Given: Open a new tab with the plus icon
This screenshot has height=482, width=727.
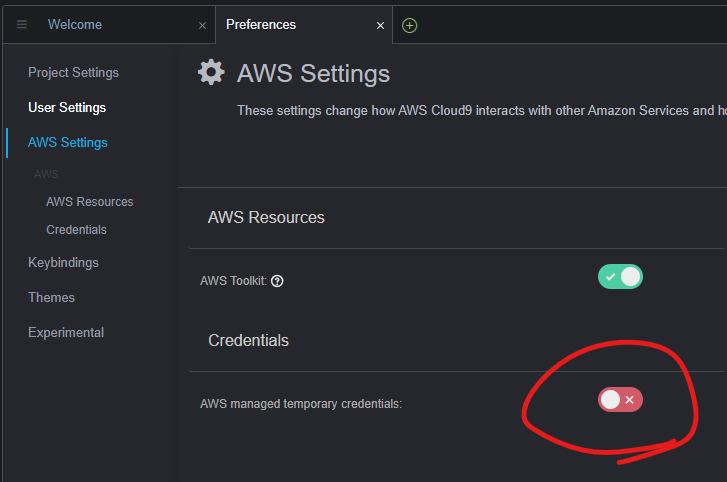Looking at the screenshot, I should 409,25.
